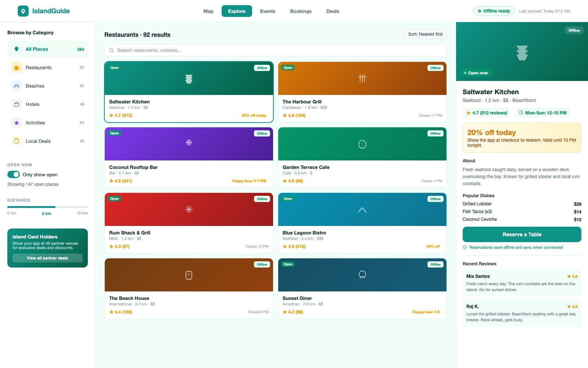Screen dimensions: 588x368
Task: Click the Beaches category icon
Action: (17, 86)
